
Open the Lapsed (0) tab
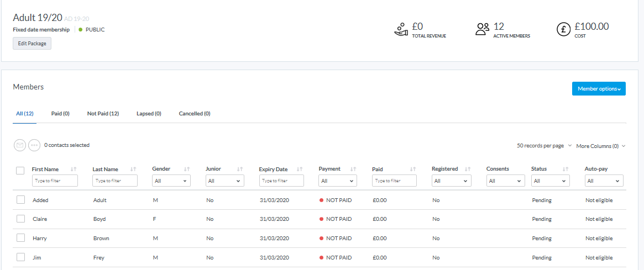click(149, 114)
